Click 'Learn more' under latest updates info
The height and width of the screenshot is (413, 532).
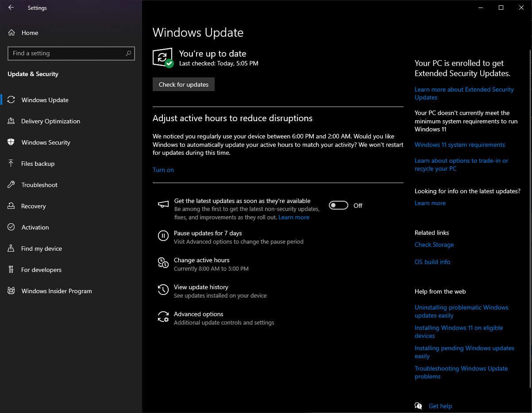pyautogui.click(x=430, y=203)
